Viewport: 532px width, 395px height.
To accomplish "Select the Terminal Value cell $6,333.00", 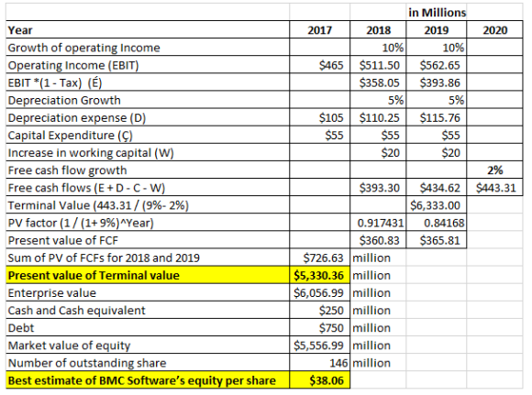I will (436, 204).
